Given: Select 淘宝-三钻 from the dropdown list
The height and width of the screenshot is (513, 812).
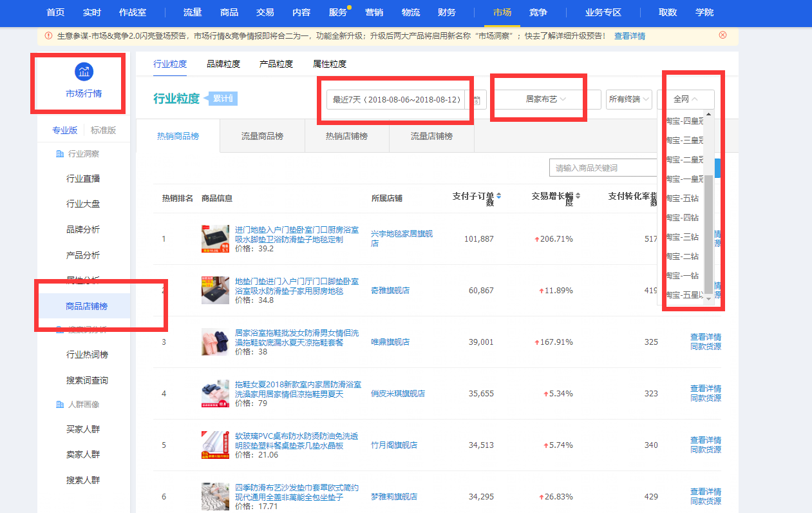Looking at the screenshot, I should click(682, 237).
